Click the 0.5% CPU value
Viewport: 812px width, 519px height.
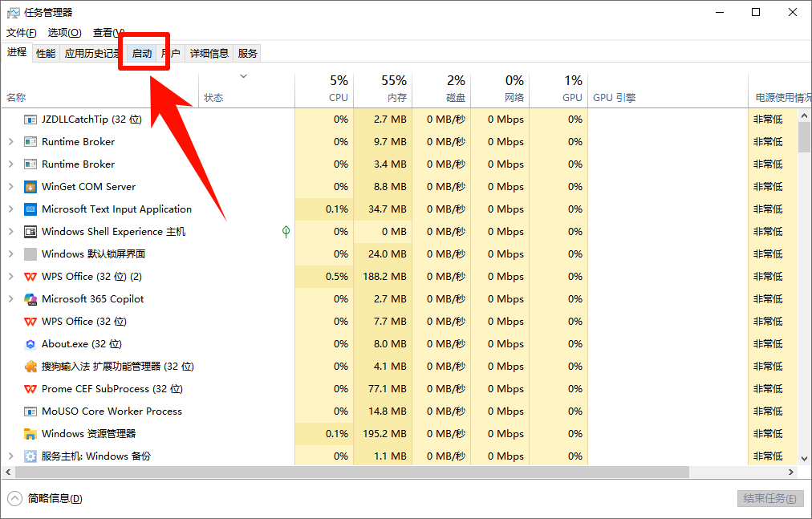coord(337,277)
